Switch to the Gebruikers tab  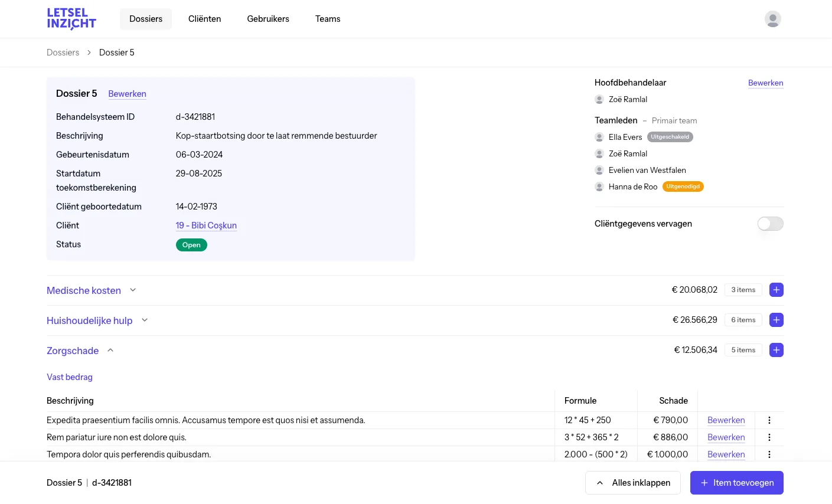click(268, 19)
